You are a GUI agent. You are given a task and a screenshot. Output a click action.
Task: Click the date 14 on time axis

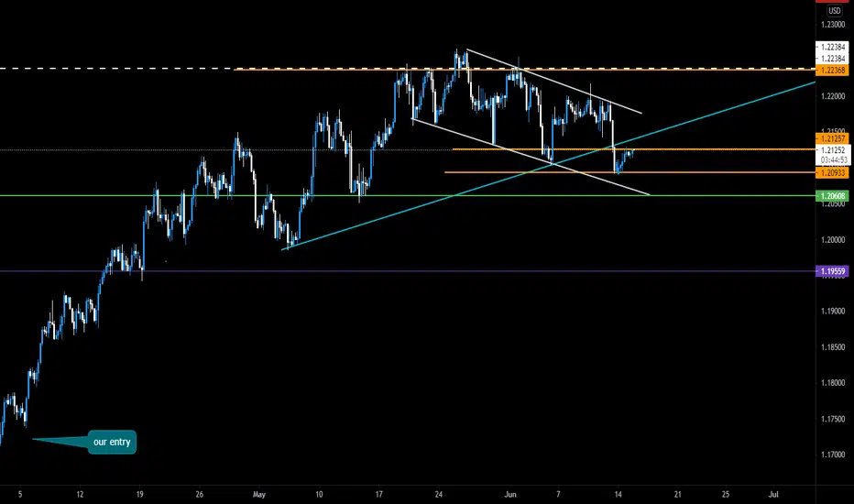point(619,495)
